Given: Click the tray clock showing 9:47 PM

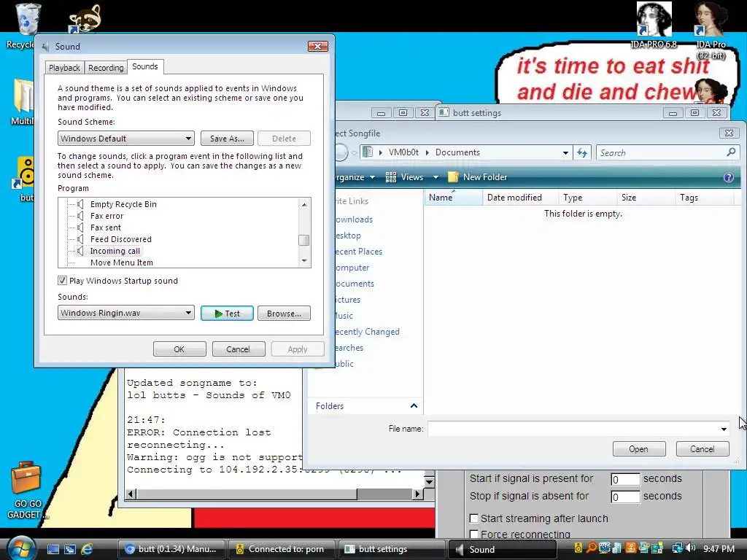Looking at the screenshot, I should pyautogui.click(x=719, y=548).
